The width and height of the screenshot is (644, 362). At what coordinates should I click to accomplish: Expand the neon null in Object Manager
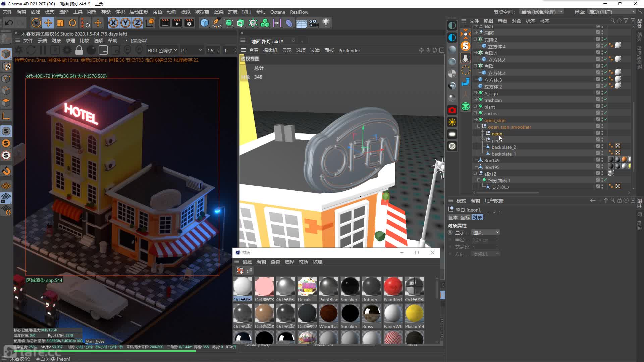(x=483, y=133)
